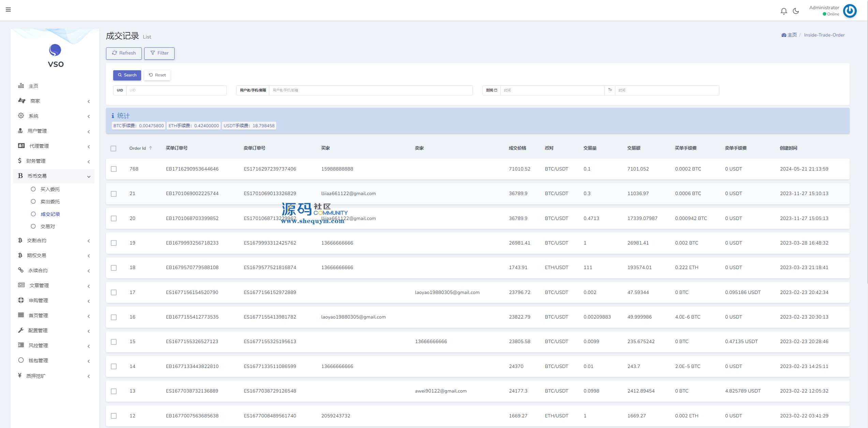Expand the 交割合约 menu chevron
This screenshot has width=868, height=428.
pos(89,241)
